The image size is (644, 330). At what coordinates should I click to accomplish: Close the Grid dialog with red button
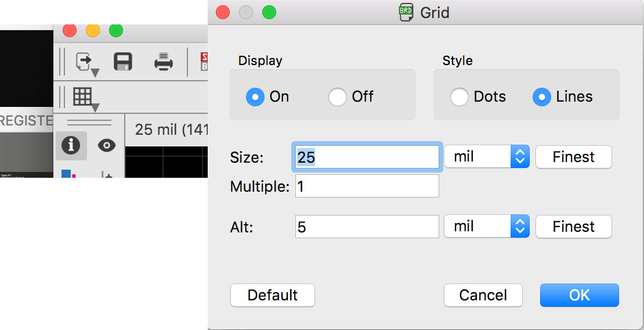click(223, 12)
